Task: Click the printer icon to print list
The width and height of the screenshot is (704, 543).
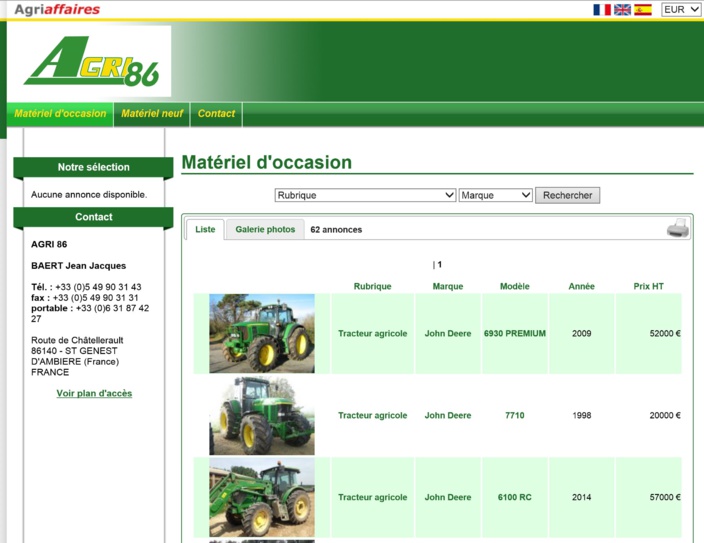Action: click(678, 228)
